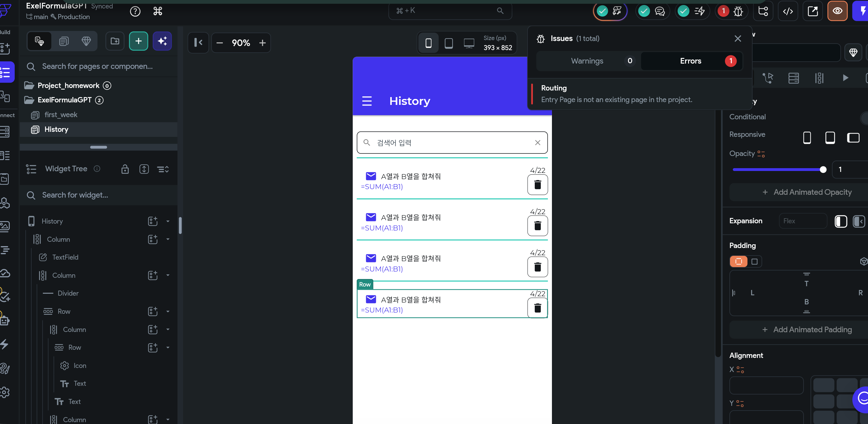Collapse the Row node below Divider
The height and width of the screenshot is (424, 868).
pyautogui.click(x=168, y=311)
